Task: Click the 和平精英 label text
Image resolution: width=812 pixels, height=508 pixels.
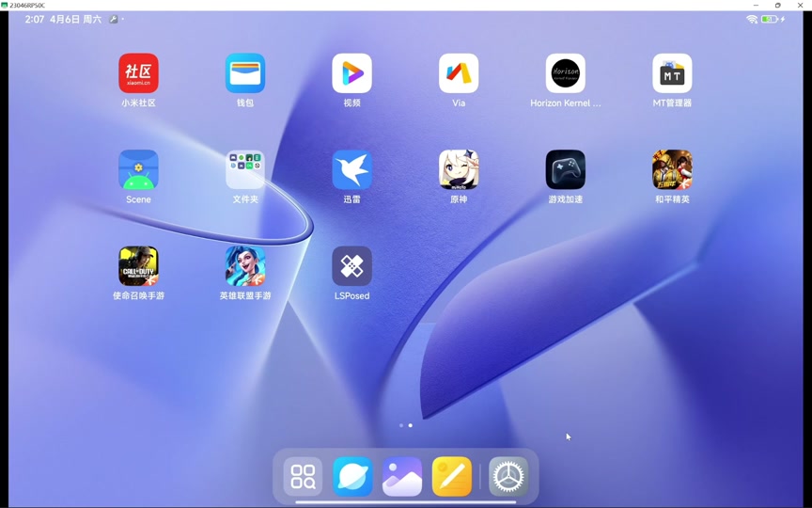Action: (x=672, y=199)
